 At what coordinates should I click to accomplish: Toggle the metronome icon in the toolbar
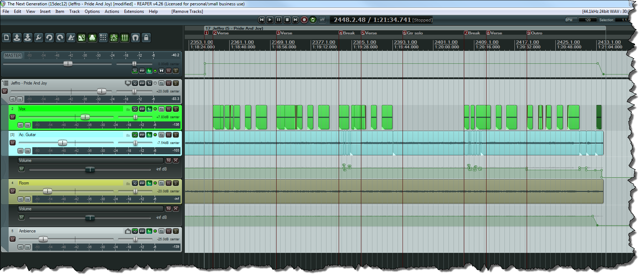coord(71,38)
